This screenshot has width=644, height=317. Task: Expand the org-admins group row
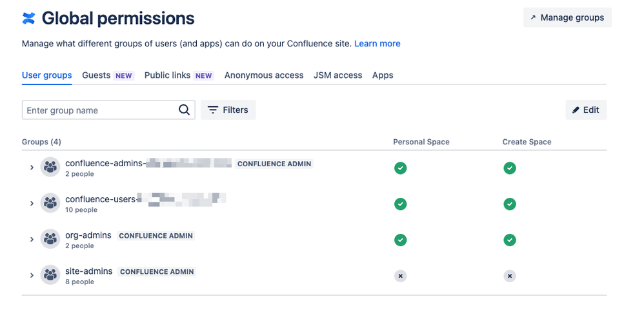32,240
